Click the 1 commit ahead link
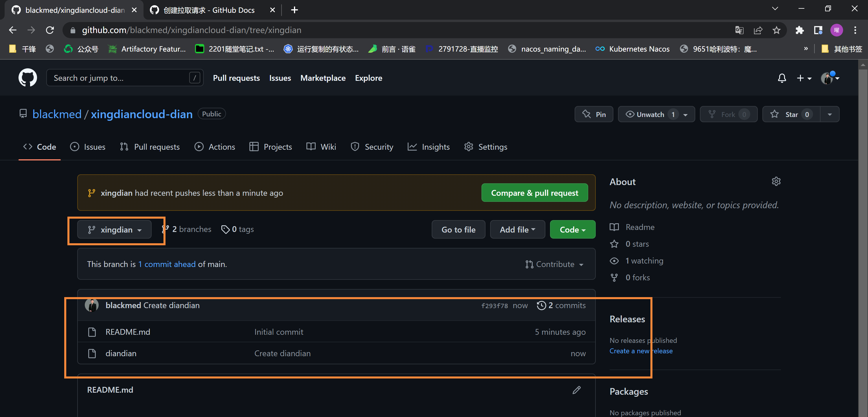This screenshot has width=868, height=417. click(167, 264)
